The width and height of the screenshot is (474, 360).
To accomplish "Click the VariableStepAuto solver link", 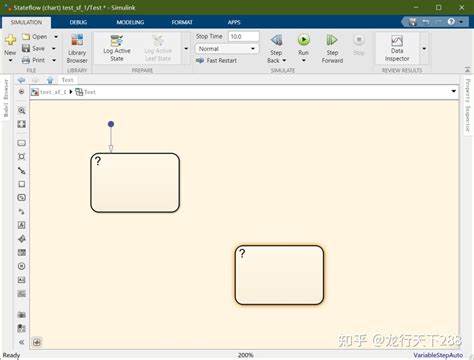I will (438, 355).
